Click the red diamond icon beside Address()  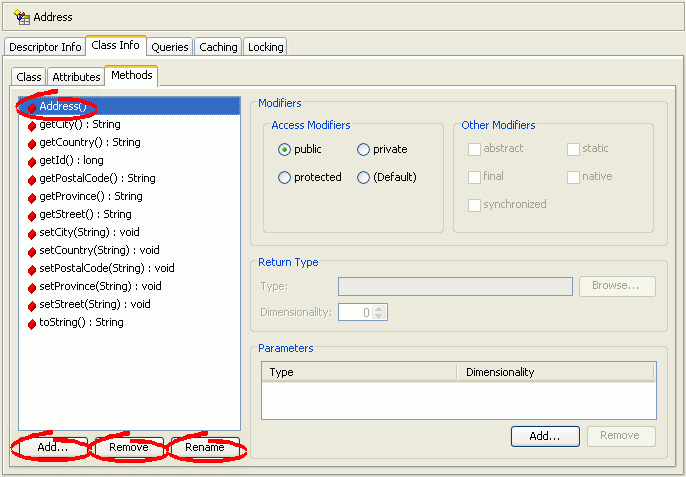pyautogui.click(x=32, y=108)
